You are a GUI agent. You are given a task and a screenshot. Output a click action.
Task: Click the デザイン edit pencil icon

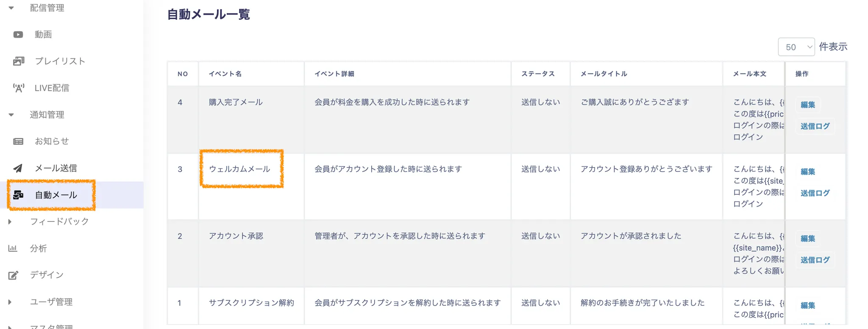click(13, 275)
